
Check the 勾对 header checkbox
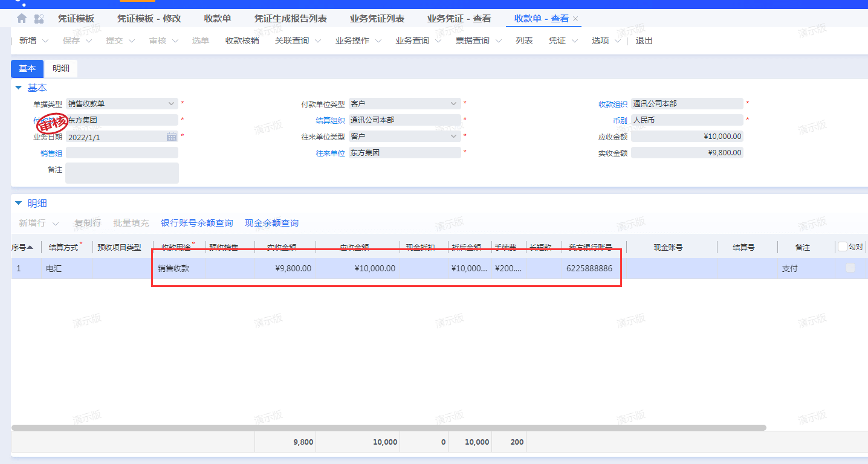click(843, 246)
